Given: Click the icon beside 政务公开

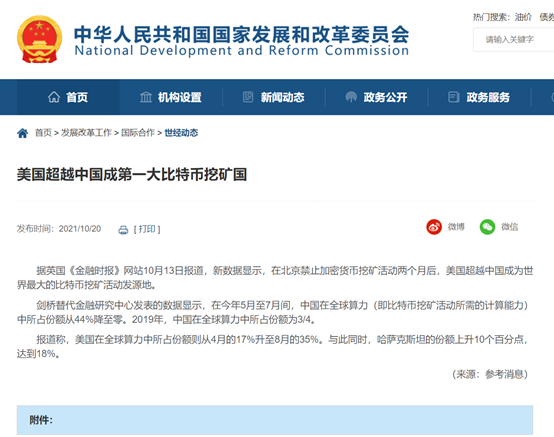Looking at the screenshot, I should (351, 96).
